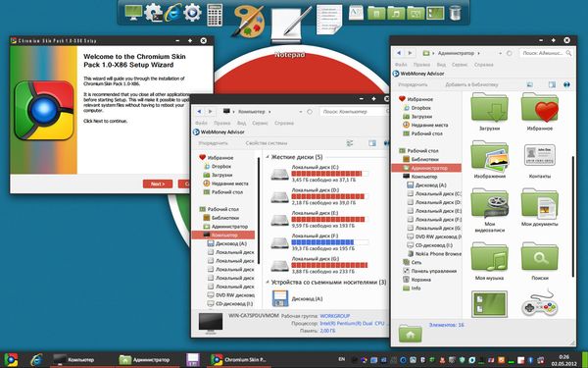Screen dimensions: 588x368
Task: Open the Моя музыка folder
Action: [489, 261]
